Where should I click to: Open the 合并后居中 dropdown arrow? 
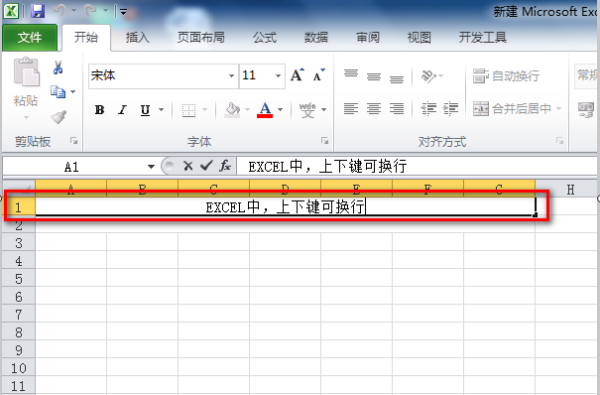559,109
